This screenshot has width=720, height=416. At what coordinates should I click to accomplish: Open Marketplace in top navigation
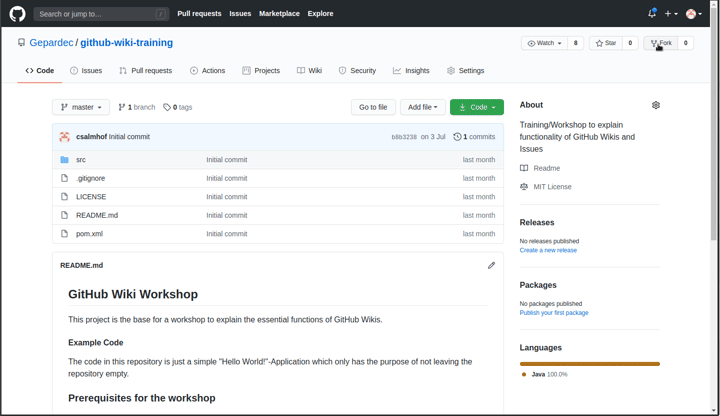coord(279,14)
